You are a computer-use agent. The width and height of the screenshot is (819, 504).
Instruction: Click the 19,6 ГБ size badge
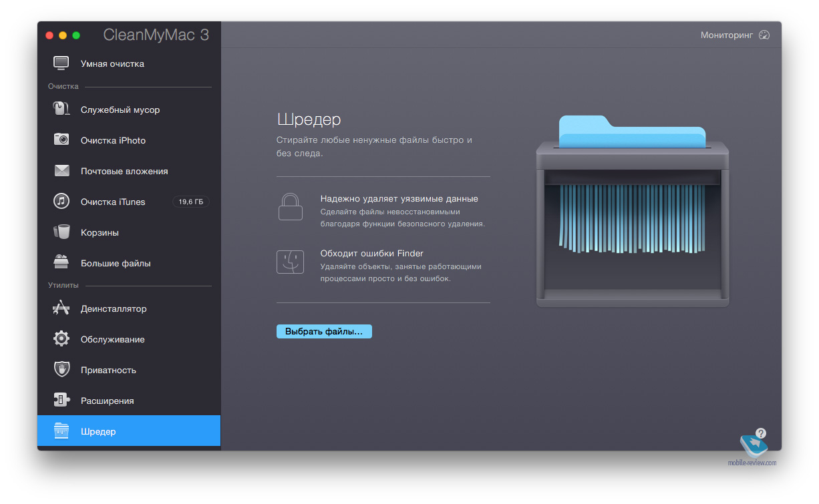(191, 202)
